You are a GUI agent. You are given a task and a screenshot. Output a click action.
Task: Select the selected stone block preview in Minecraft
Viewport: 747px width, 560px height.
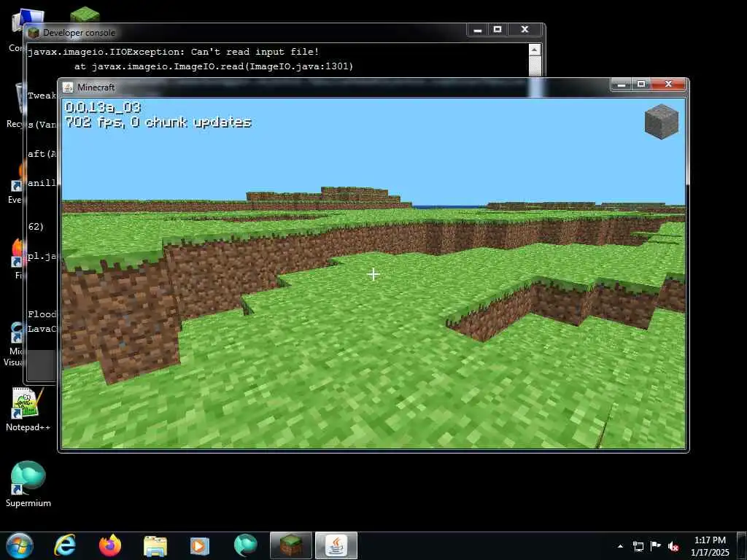pyautogui.click(x=661, y=122)
